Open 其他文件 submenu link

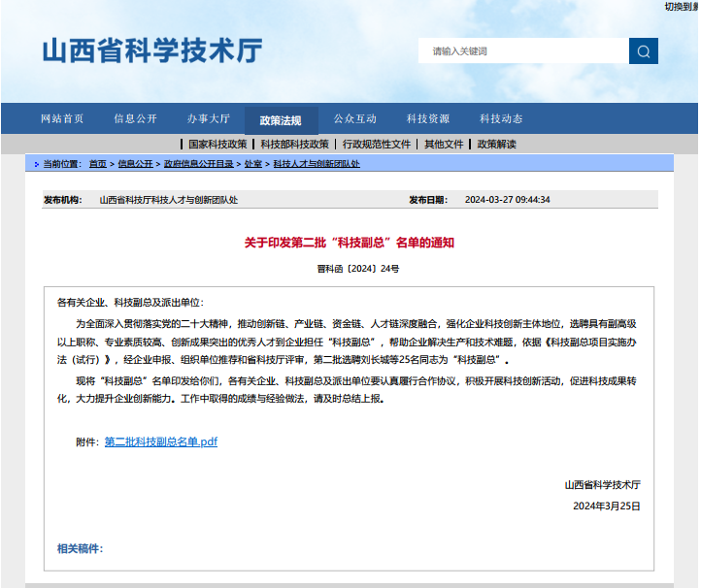(x=443, y=144)
